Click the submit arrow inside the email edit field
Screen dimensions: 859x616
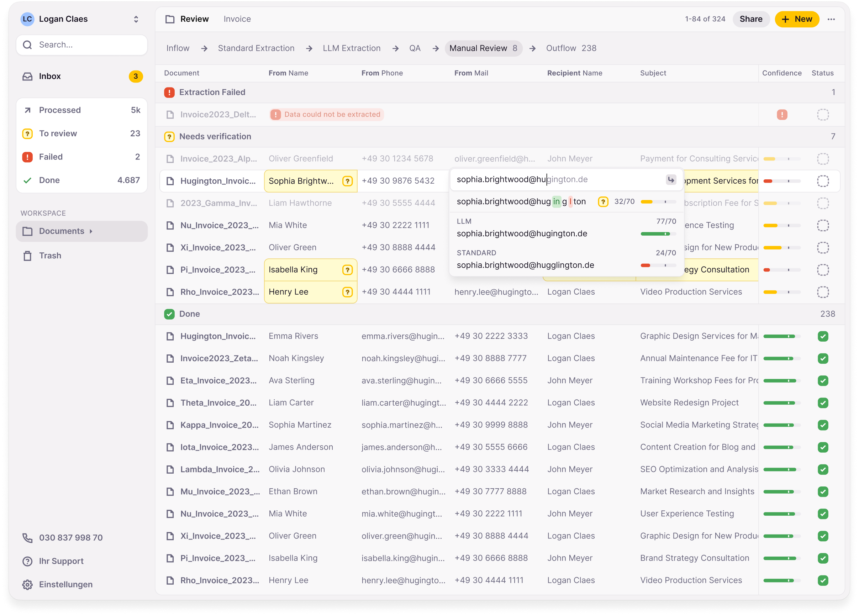(x=671, y=180)
